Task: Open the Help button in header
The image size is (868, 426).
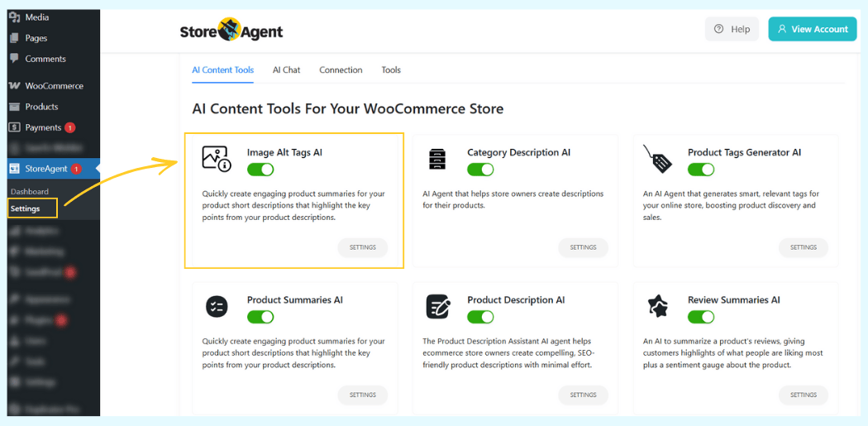Action: [732, 29]
